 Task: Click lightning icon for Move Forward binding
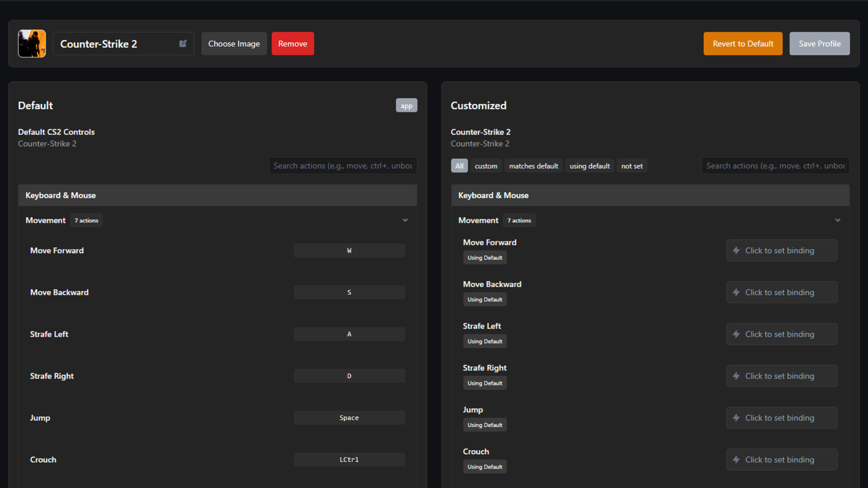pyautogui.click(x=736, y=250)
